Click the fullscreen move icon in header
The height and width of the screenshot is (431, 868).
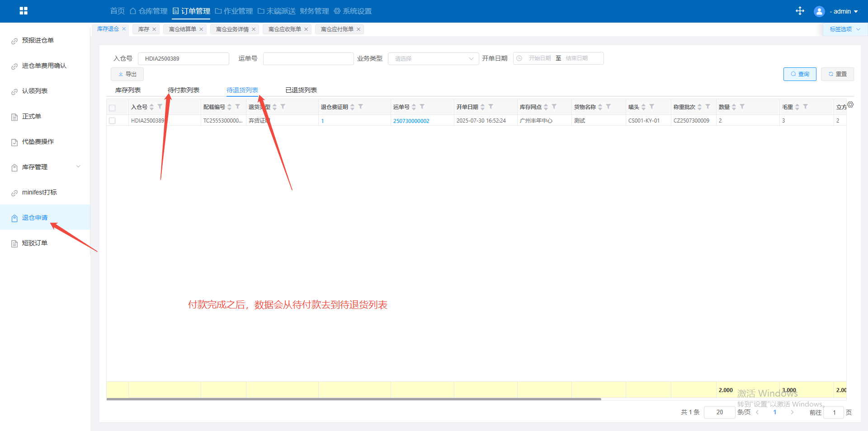800,11
